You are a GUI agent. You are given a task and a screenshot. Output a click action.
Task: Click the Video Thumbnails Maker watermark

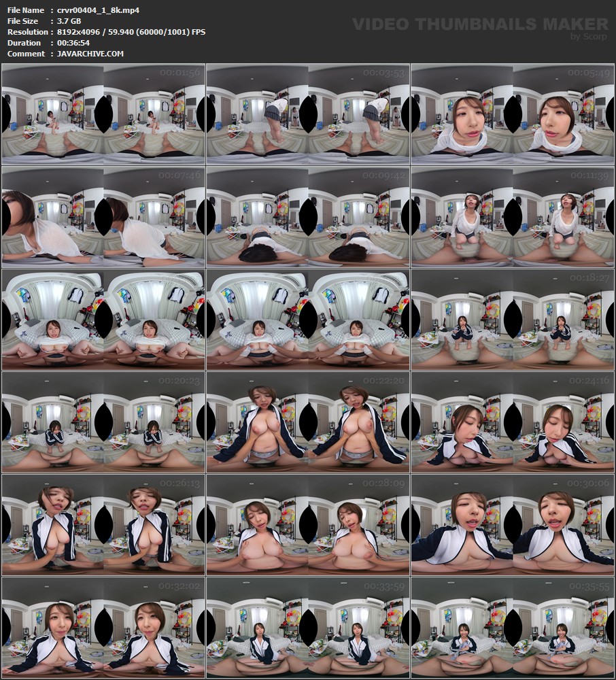(x=480, y=25)
